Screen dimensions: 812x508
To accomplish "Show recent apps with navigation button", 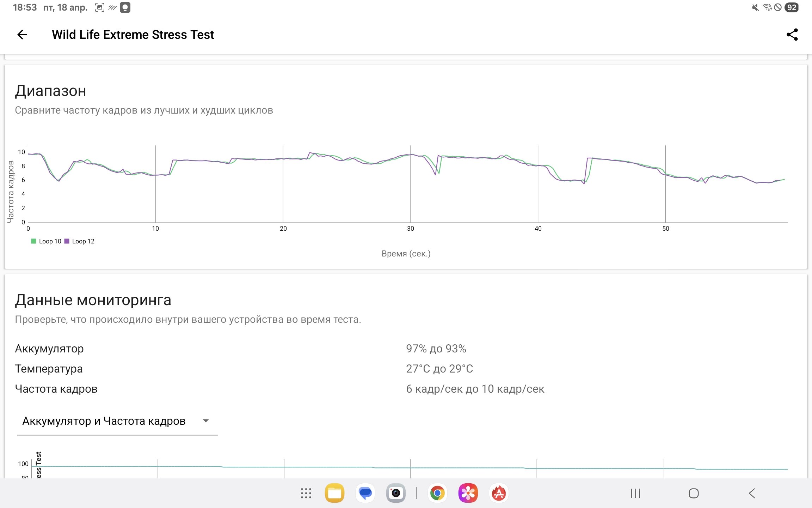I will [x=635, y=493].
